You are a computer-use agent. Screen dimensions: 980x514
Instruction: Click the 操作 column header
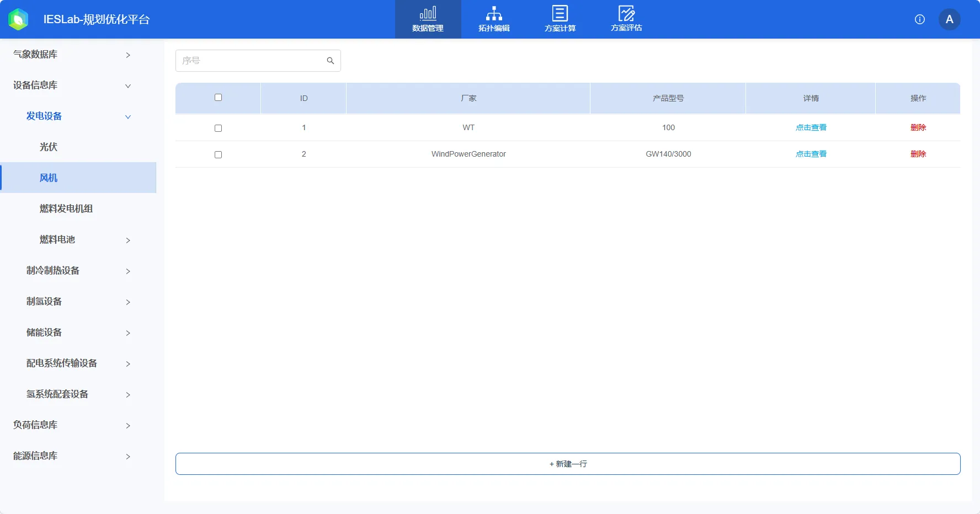click(x=918, y=98)
